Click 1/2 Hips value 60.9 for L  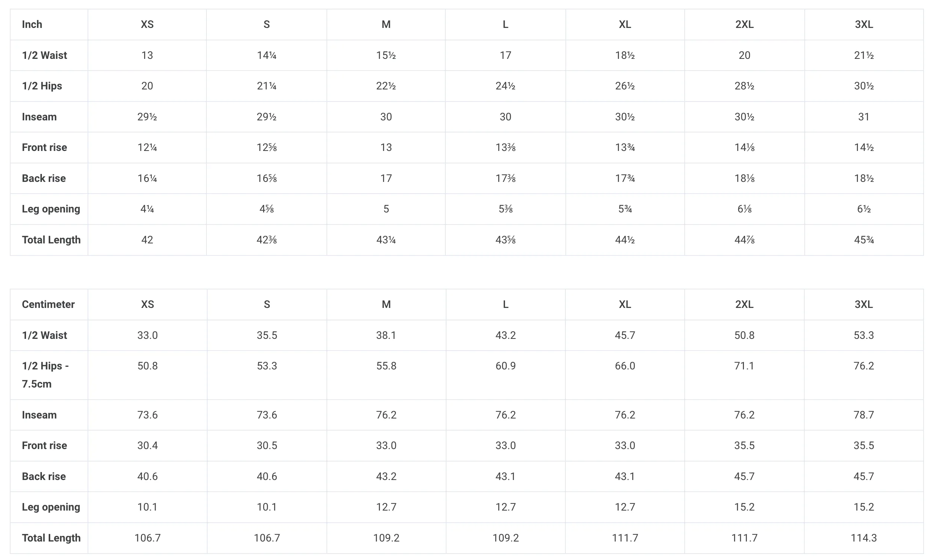pyautogui.click(x=505, y=366)
